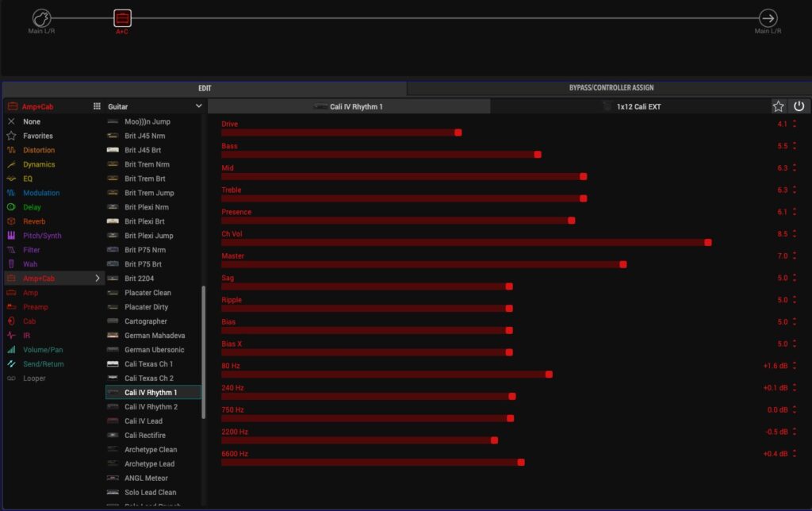The height and width of the screenshot is (511, 812).
Task: Select the Distortion effect category
Action: 39,150
